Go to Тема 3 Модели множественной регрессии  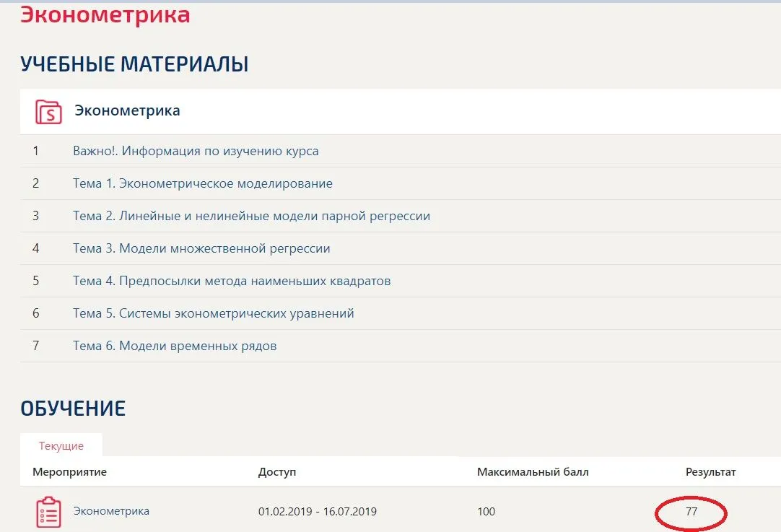pos(201,248)
